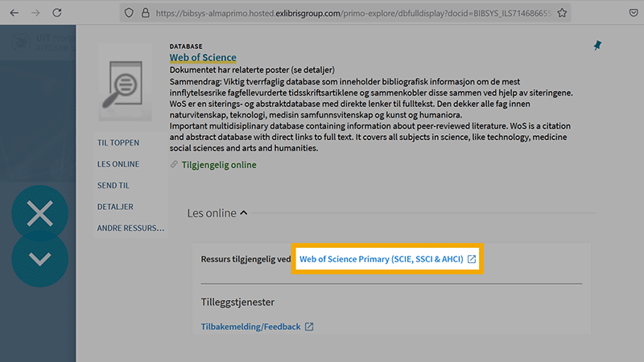
Task: Click the browser back arrow
Action: pyautogui.click(x=14, y=13)
